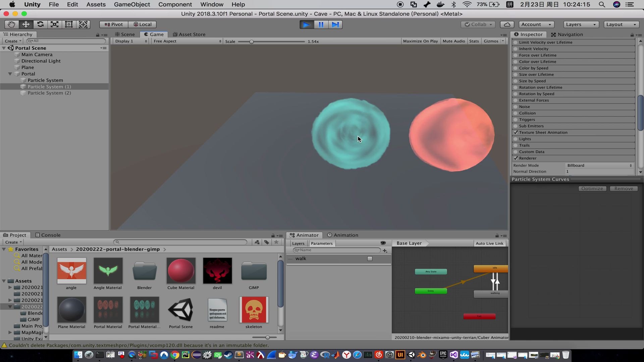The image size is (644, 362).
Task: Open the Layers dropdown
Action: [581, 24]
